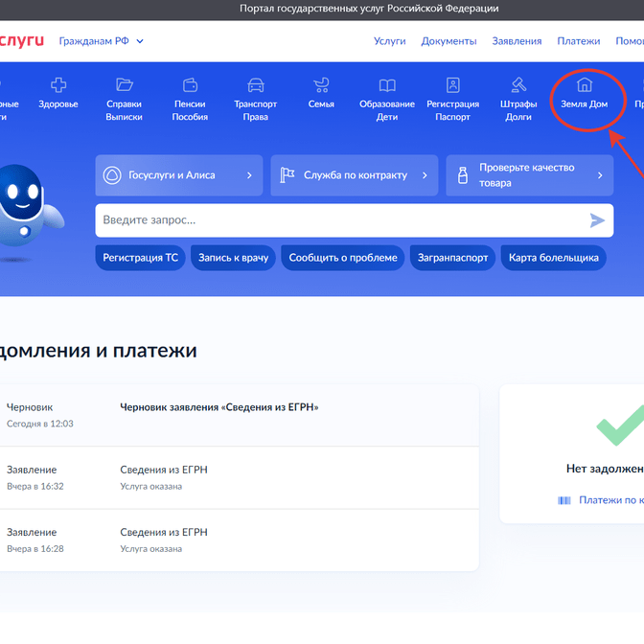Screen dimensions: 644x644
Task: Open the Здоровье category cross icon
Action: click(58, 85)
